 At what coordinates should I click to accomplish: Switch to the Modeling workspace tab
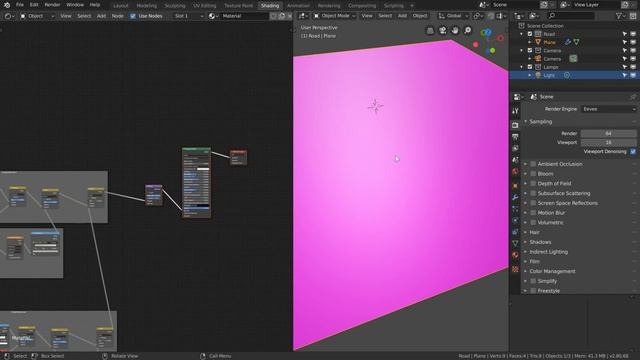pos(147,6)
